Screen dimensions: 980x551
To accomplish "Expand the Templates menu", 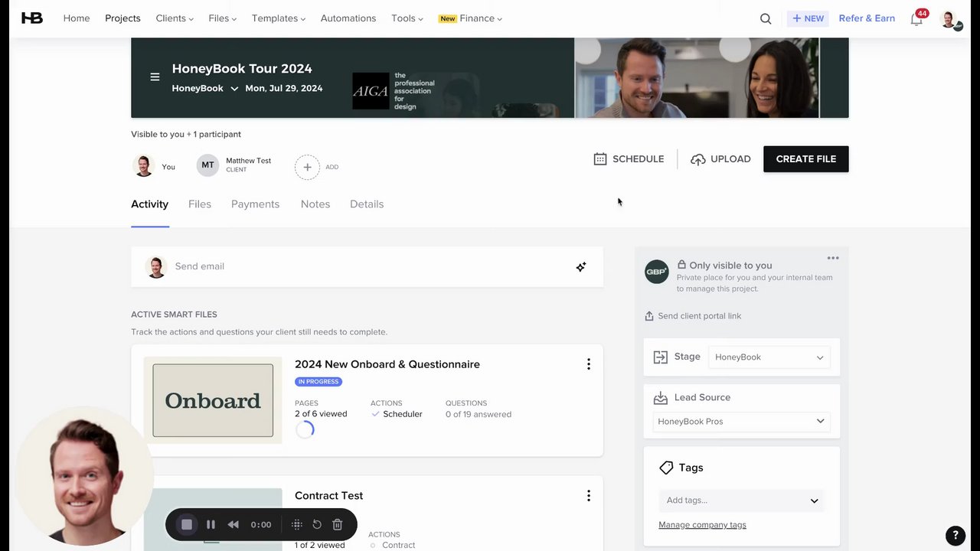I will [x=279, y=18].
